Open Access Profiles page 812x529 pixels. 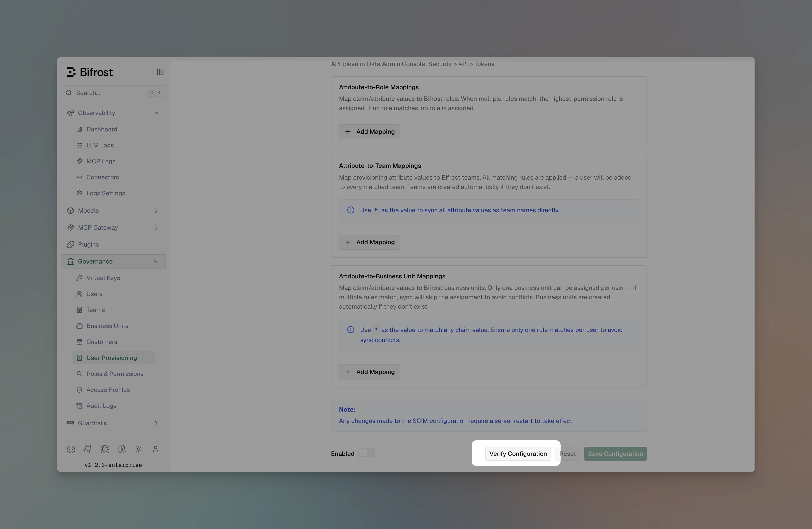coord(108,389)
